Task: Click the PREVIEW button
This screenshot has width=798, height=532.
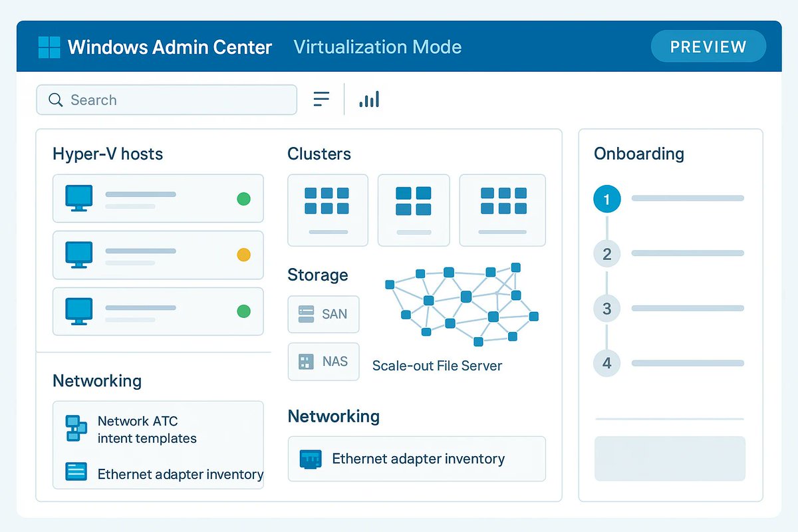Action: [x=708, y=47]
